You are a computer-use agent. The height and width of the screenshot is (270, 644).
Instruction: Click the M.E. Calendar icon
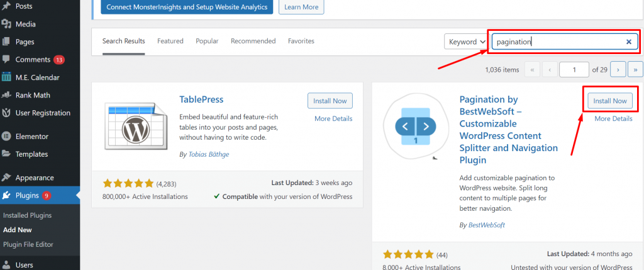tap(6, 77)
